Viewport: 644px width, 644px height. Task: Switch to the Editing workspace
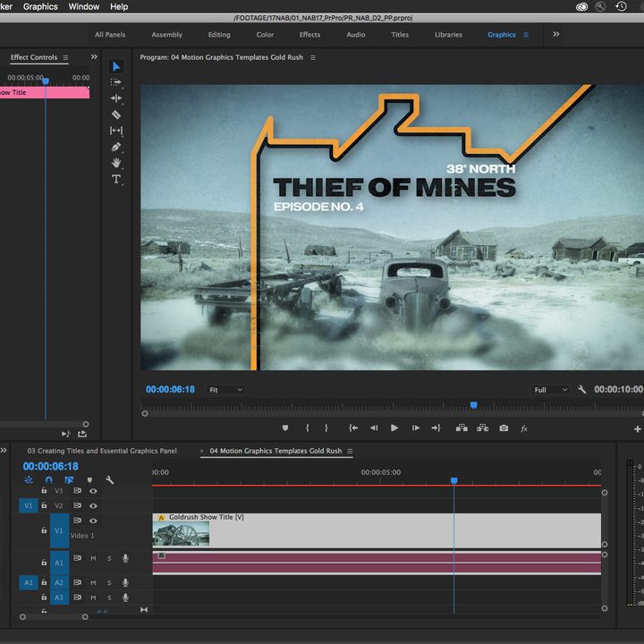219,35
